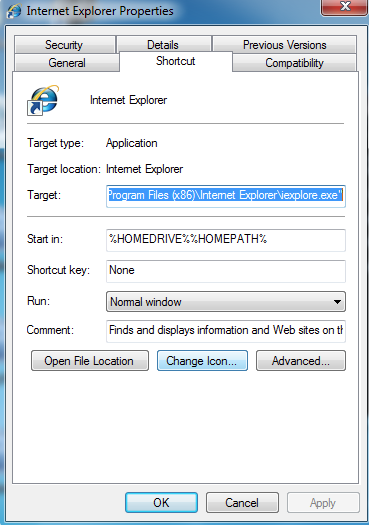Confirm changes with the OK button
Viewport: 369px width, 525px height.
tap(161, 502)
